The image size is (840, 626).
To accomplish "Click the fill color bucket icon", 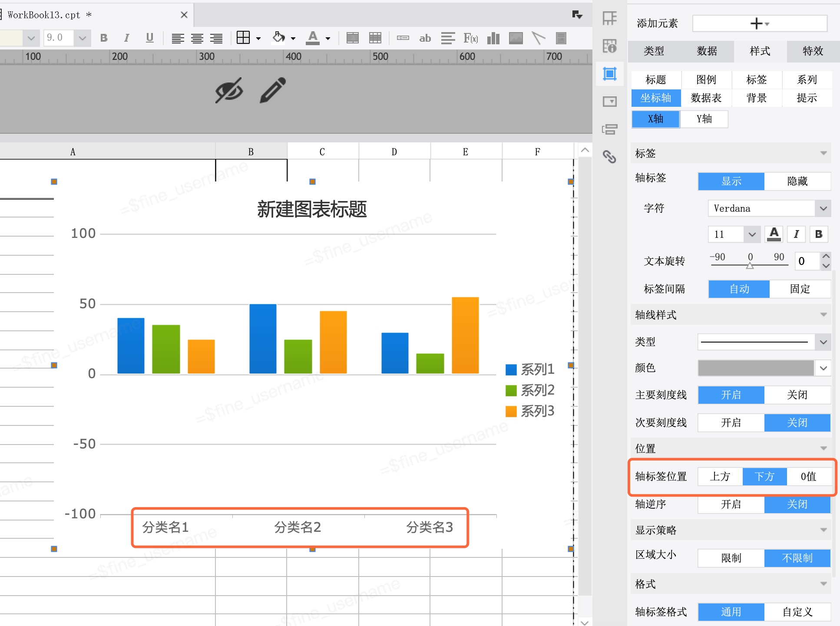I will pyautogui.click(x=279, y=38).
